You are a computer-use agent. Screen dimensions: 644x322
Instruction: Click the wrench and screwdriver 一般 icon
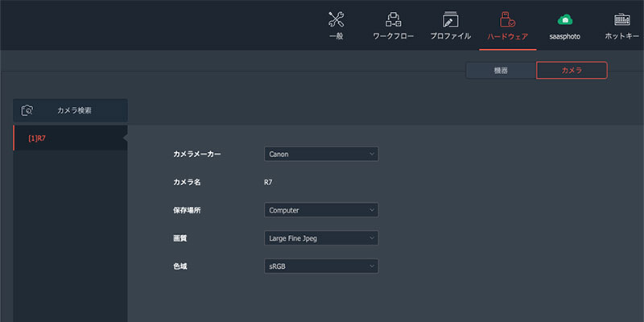(x=336, y=19)
